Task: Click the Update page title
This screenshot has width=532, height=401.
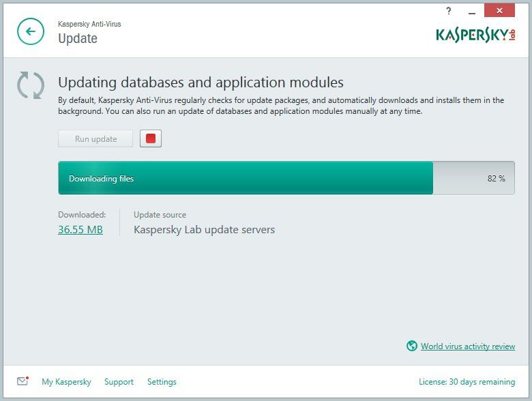Action: (x=78, y=38)
